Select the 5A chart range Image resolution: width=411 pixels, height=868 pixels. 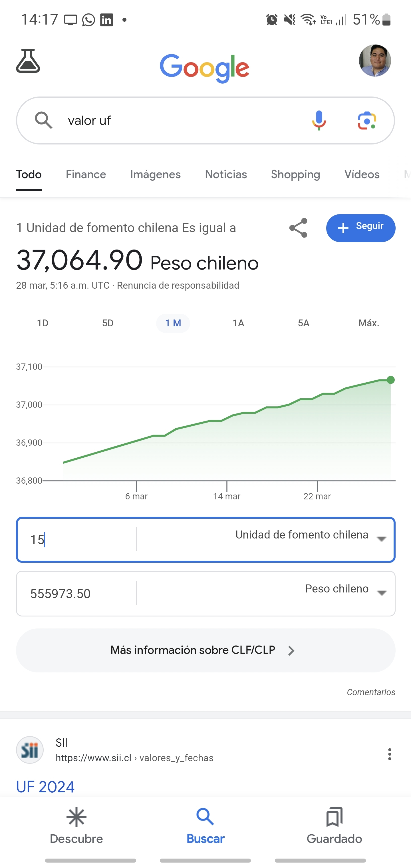303,323
